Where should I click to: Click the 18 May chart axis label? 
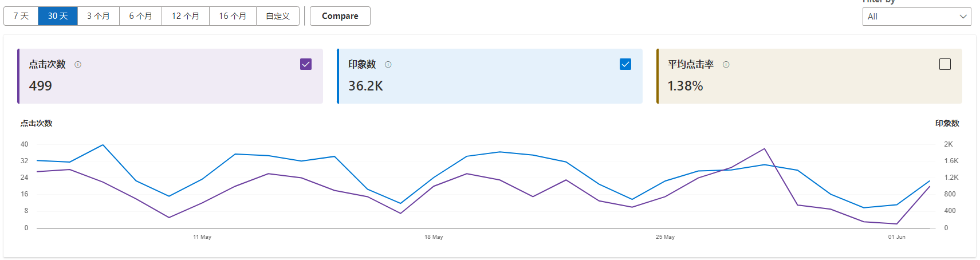pyautogui.click(x=434, y=237)
